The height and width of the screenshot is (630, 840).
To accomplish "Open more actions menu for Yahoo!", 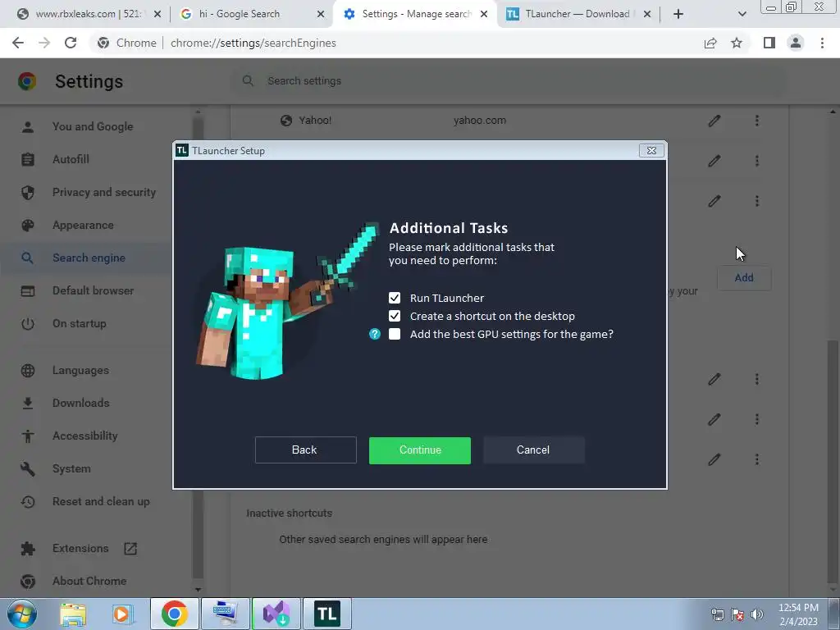I will tap(757, 121).
